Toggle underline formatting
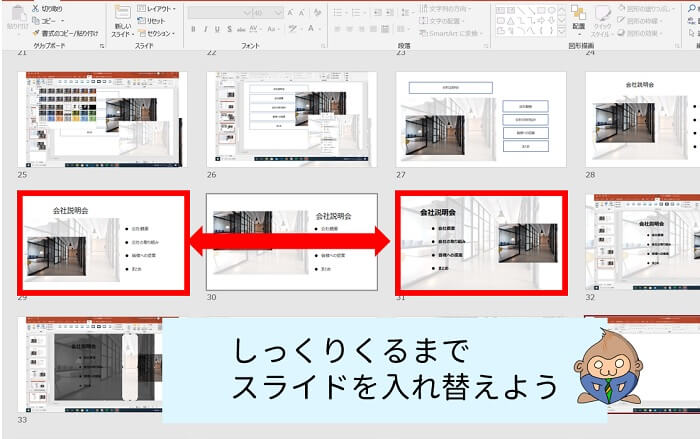 (219, 30)
